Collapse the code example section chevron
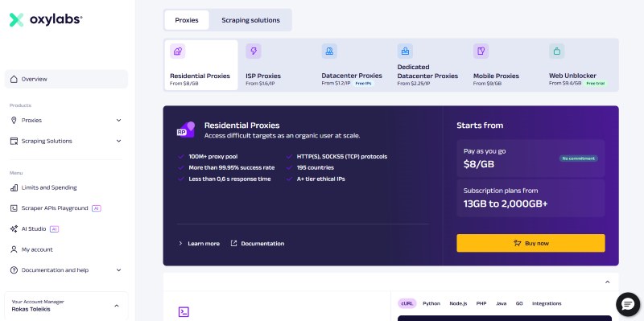This screenshot has width=644, height=321. point(608,282)
